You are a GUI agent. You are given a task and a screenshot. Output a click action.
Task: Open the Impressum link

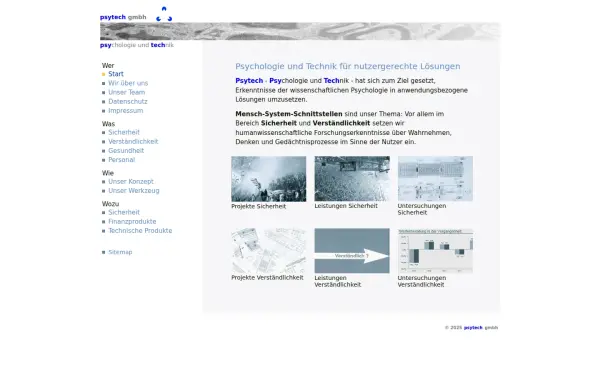(x=126, y=111)
